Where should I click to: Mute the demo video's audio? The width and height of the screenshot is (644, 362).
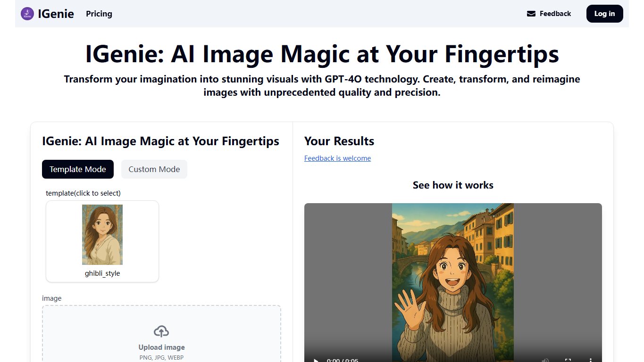pos(545,361)
